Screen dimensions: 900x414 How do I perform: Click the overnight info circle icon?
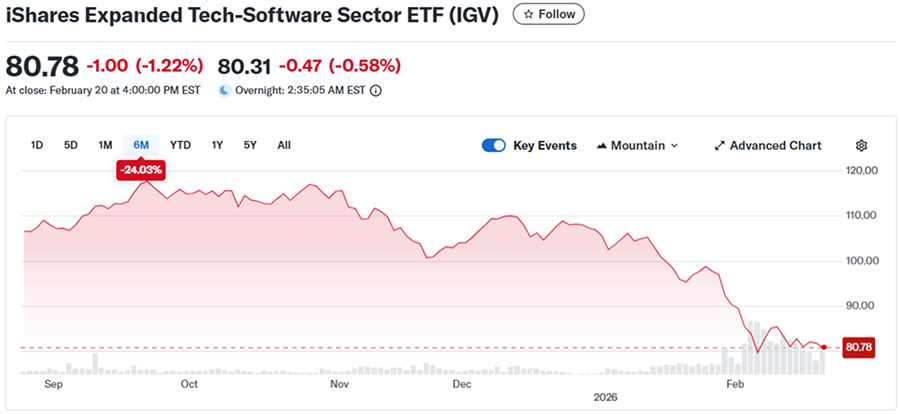pyautogui.click(x=376, y=90)
